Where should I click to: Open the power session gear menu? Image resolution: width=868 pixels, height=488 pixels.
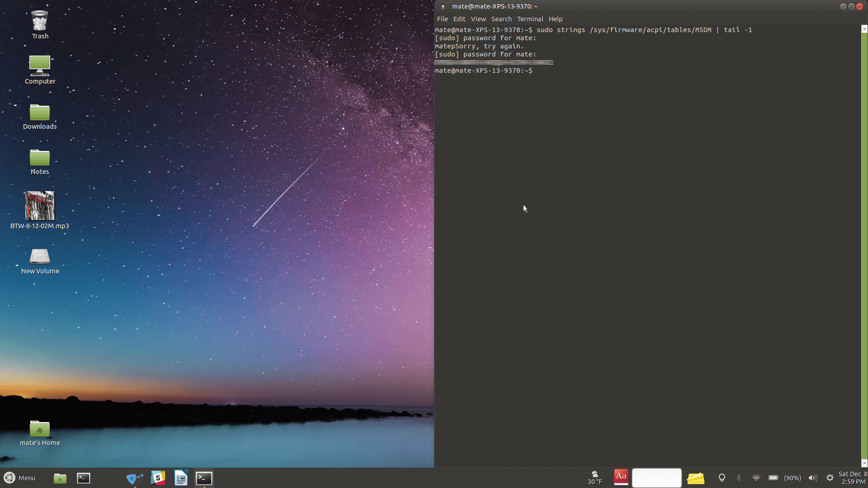click(x=830, y=478)
